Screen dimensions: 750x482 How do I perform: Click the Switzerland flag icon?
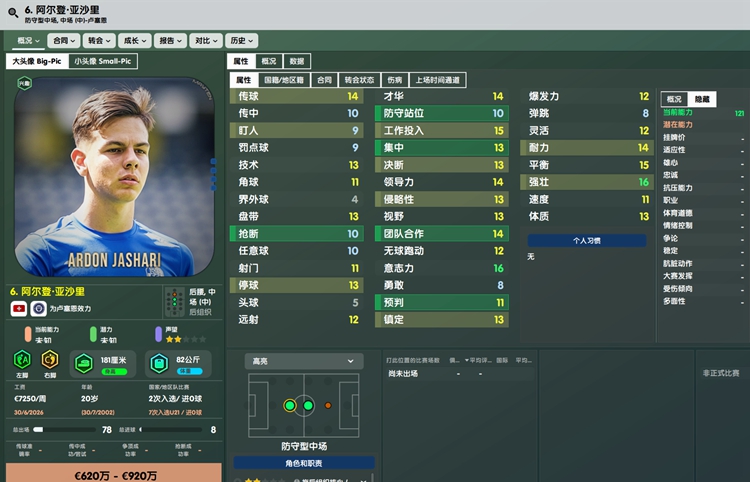[x=19, y=309]
